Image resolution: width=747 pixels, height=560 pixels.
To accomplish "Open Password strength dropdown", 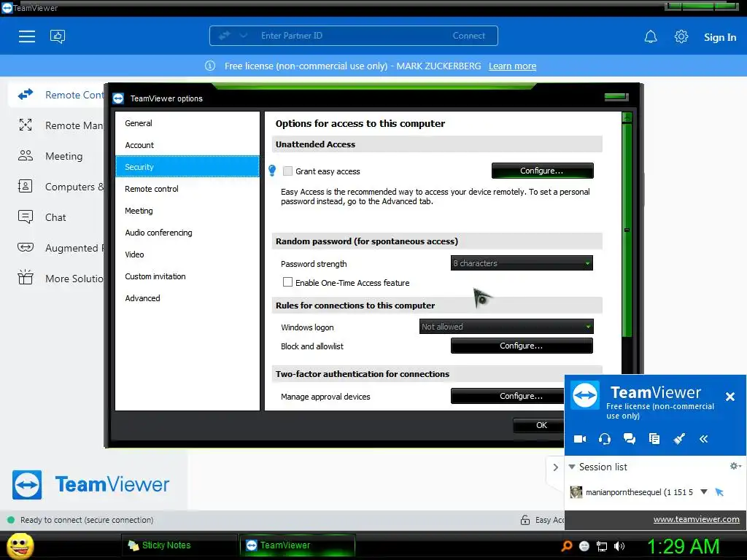I will click(522, 262).
